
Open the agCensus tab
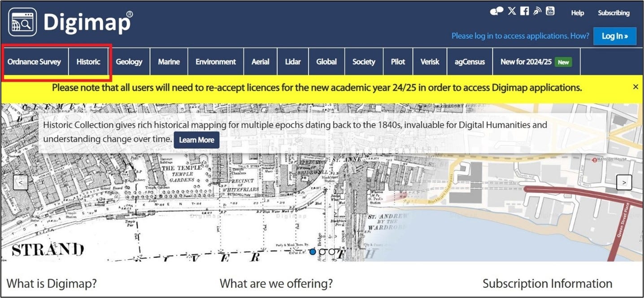(x=470, y=61)
